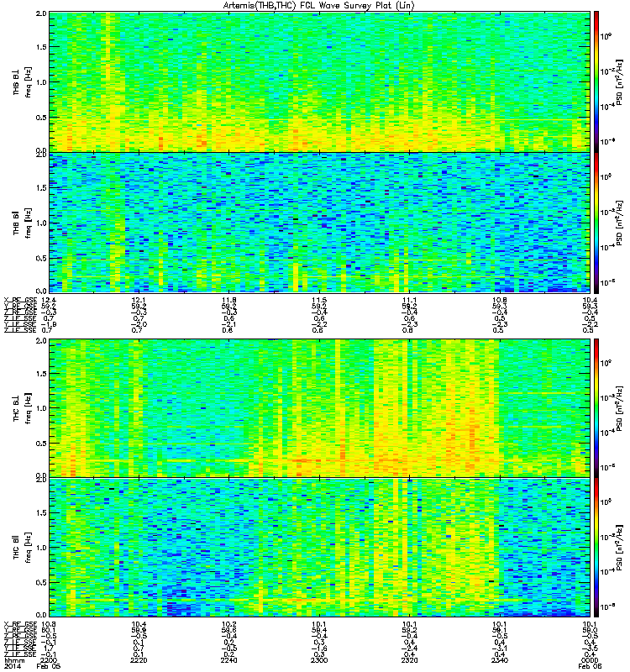Click the color bar beside THC B-perpendicular panel

pyautogui.click(x=596, y=408)
